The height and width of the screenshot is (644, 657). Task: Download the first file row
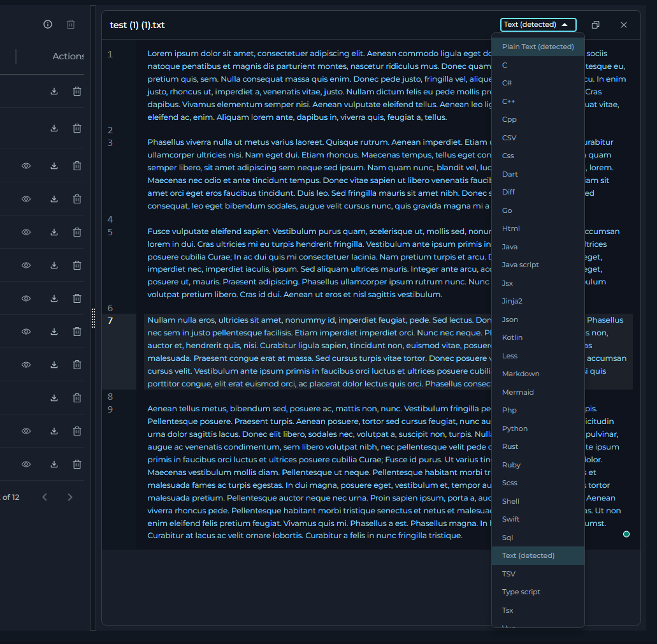tap(54, 91)
